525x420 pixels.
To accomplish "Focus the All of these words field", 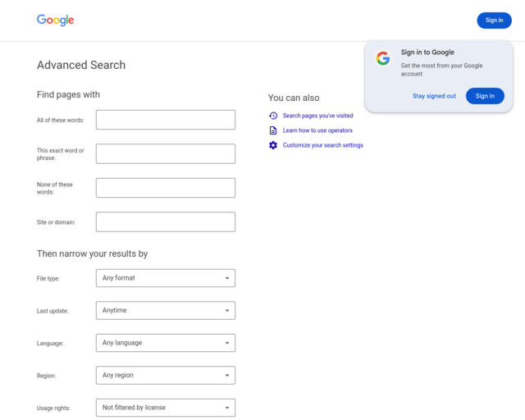I will pyautogui.click(x=166, y=120).
